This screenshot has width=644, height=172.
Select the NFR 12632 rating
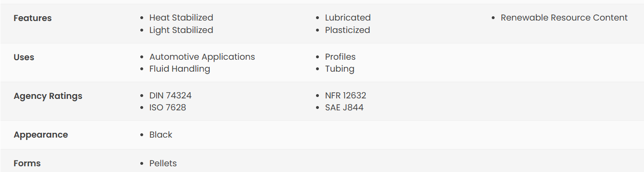pyautogui.click(x=346, y=96)
